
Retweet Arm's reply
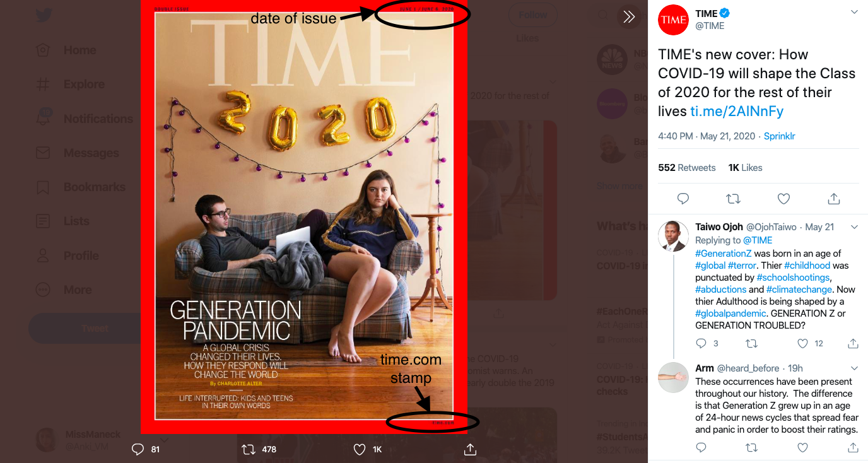(x=751, y=448)
